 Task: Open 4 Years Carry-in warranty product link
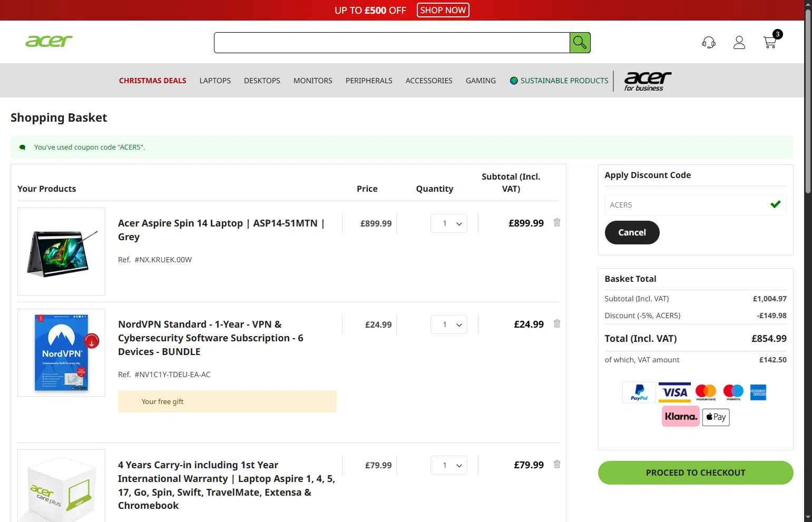click(227, 485)
